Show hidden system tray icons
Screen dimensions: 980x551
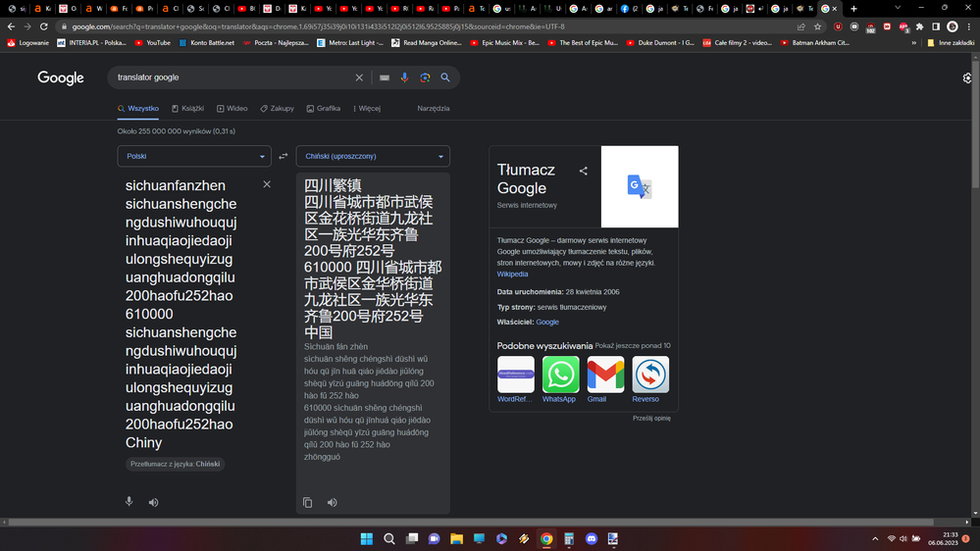tap(875, 538)
